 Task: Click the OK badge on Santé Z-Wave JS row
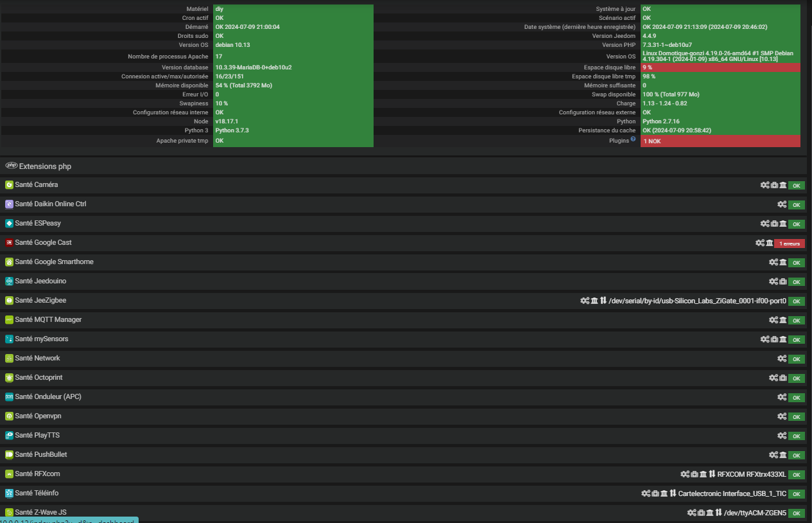tap(797, 513)
